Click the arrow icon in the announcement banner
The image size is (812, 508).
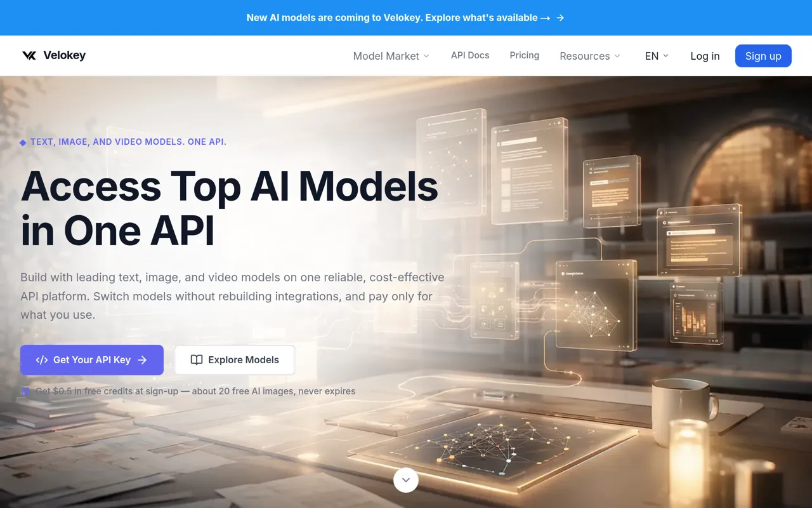(x=560, y=18)
